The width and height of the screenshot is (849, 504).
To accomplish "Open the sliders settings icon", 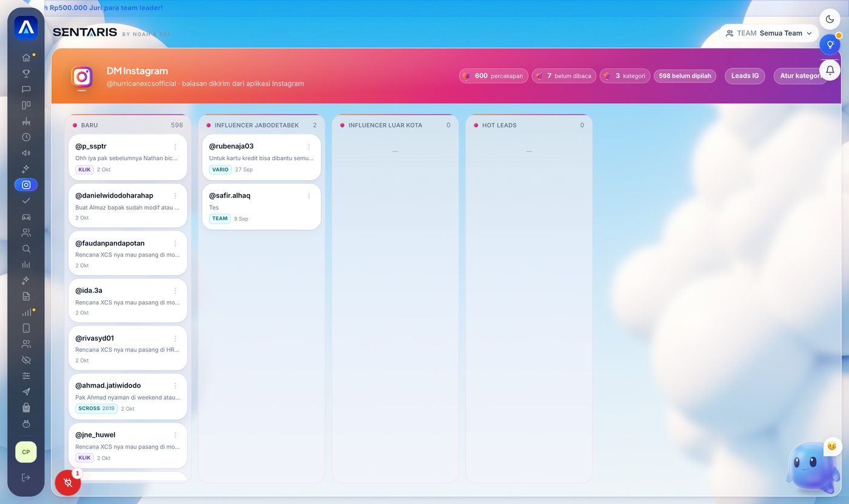I will [x=26, y=376].
